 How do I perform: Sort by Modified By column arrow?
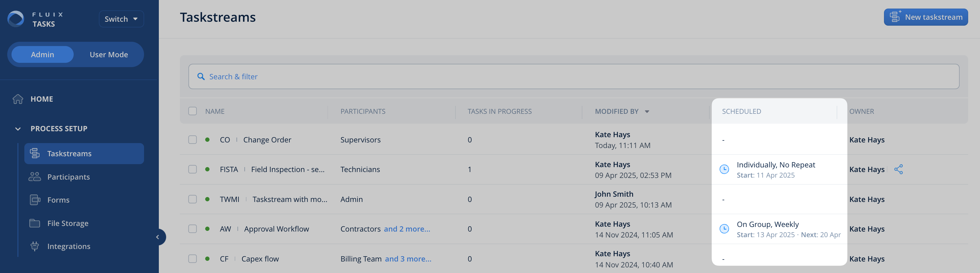click(647, 112)
